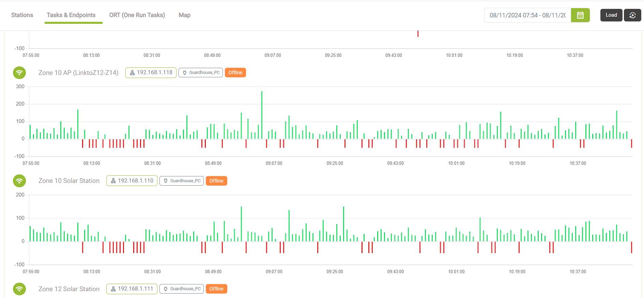Click Offline badge of Zone 10 Solar Station

(216, 181)
